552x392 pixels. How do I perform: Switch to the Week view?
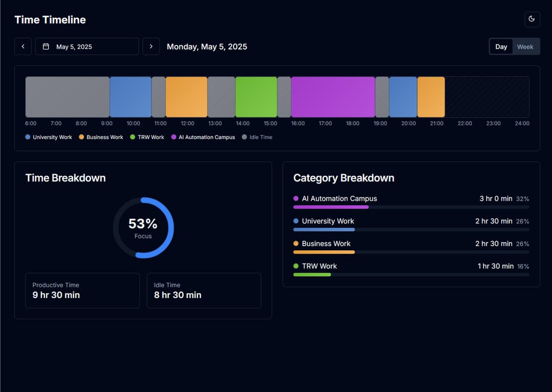[525, 47]
